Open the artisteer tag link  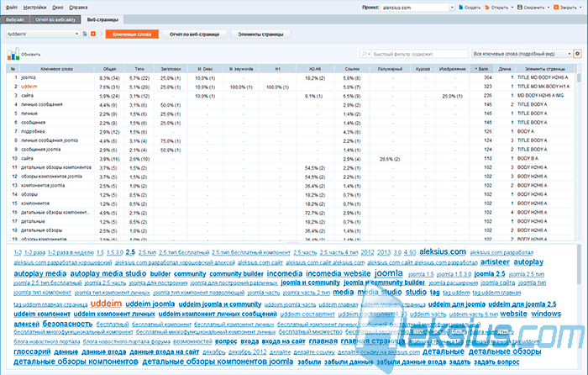click(x=495, y=262)
